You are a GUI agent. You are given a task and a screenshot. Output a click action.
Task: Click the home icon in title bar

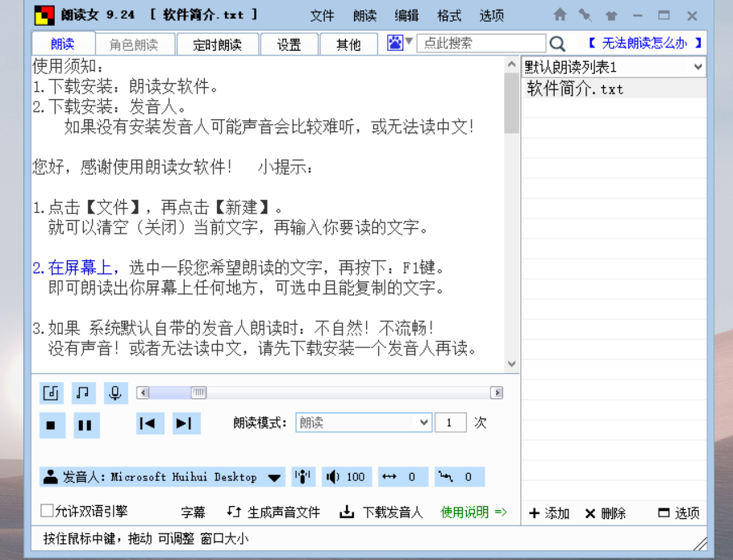point(560,15)
